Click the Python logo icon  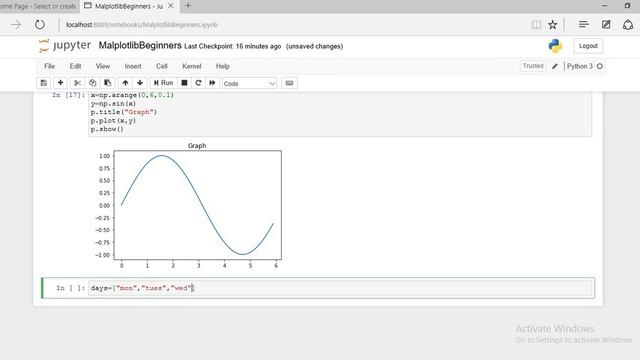point(556,46)
